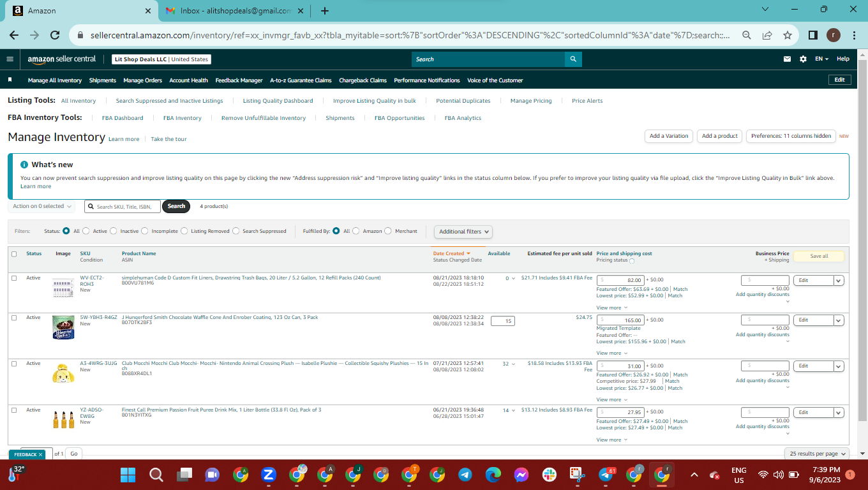Viewport: 868px width, 490px height.
Task: Open the 25 results per page dropdown
Action: (x=817, y=454)
